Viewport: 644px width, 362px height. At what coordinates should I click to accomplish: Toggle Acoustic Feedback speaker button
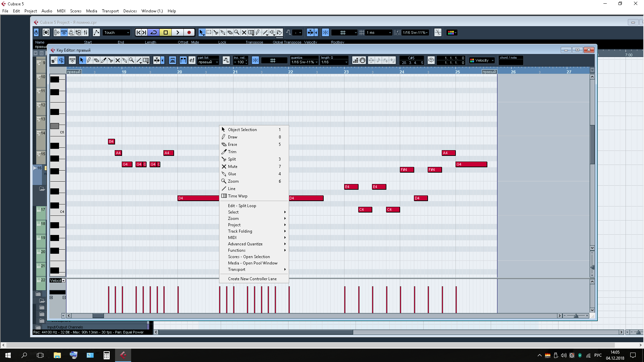[x=61, y=60]
